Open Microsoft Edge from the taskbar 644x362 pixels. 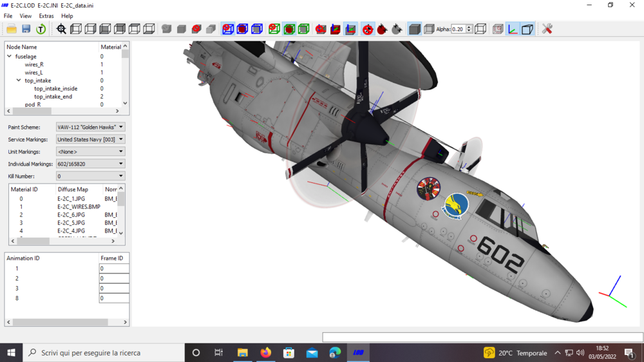coord(335,352)
